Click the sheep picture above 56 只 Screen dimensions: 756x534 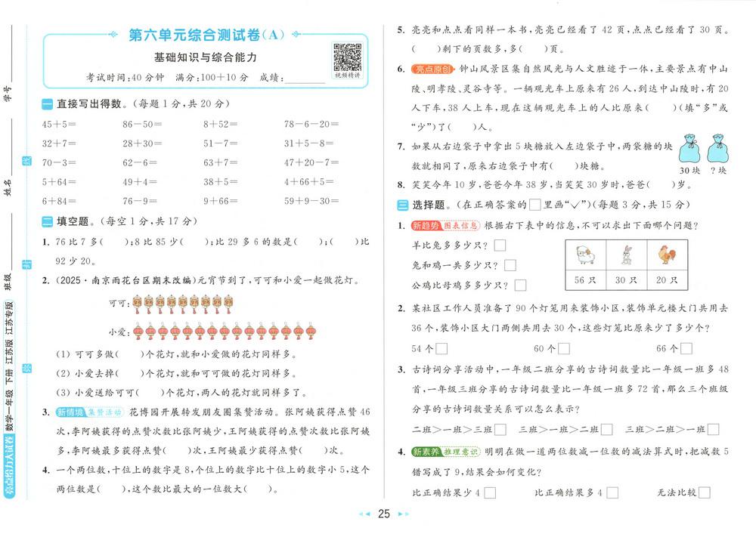(x=585, y=255)
